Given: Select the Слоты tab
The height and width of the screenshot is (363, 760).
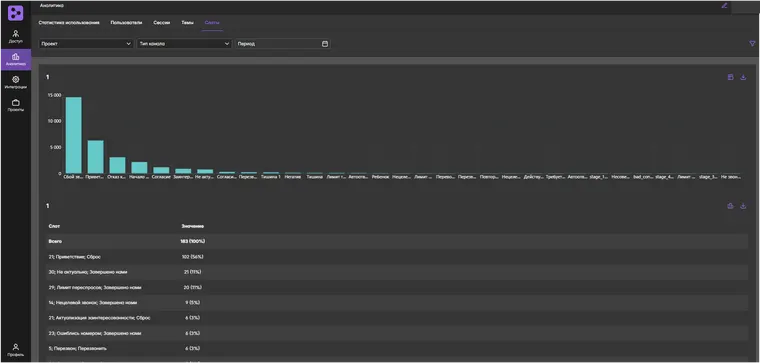Looking at the screenshot, I should [212, 23].
